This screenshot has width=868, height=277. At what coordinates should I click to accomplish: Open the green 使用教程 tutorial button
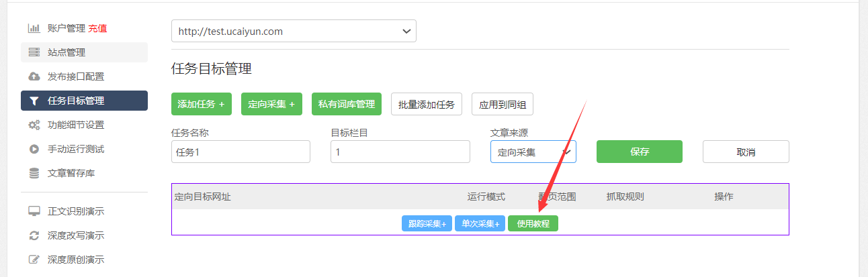pyautogui.click(x=533, y=224)
